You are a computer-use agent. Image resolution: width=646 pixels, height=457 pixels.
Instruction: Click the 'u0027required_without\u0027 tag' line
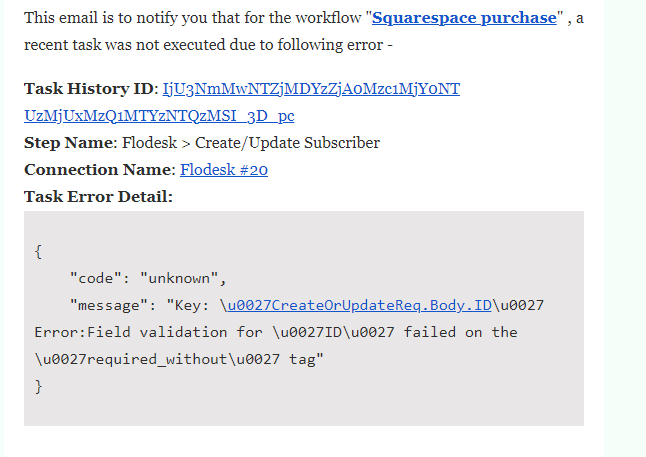pyautogui.click(x=179, y=359)
